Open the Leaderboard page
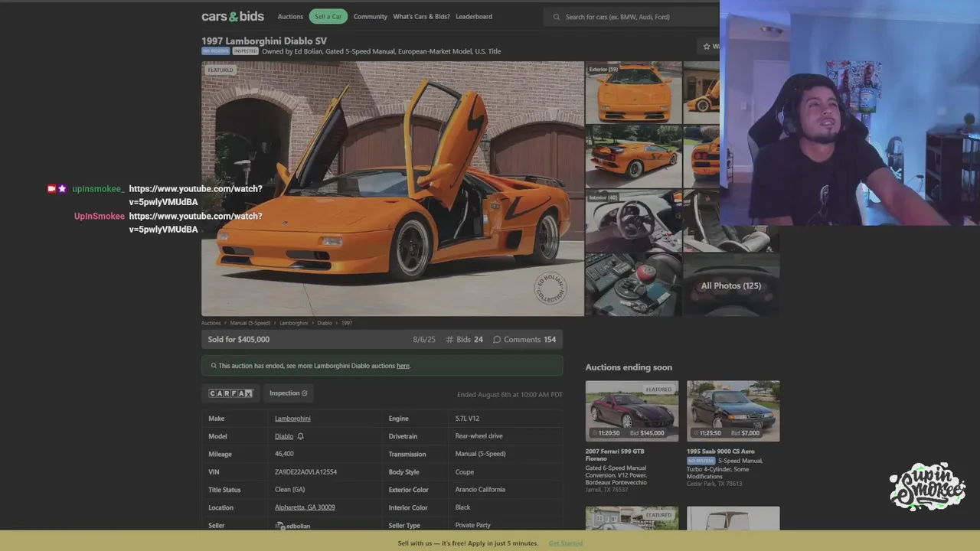This screenshot has height=551, width=980. 474,17
